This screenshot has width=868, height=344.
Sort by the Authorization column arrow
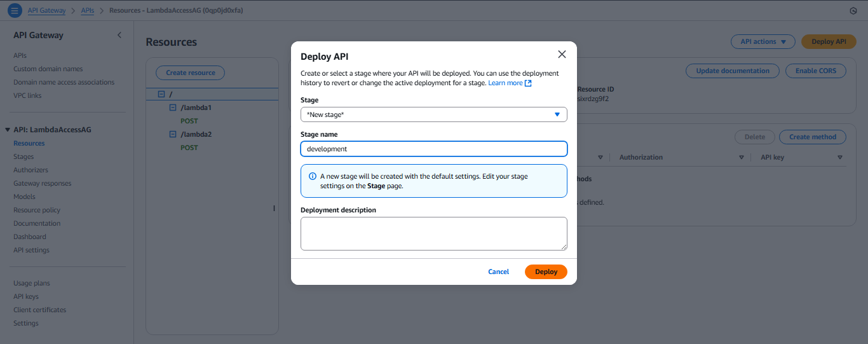(741, 158)
